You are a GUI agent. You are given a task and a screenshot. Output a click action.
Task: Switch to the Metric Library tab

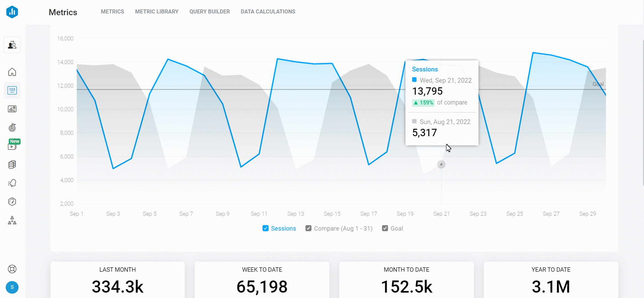click(157, 11)
